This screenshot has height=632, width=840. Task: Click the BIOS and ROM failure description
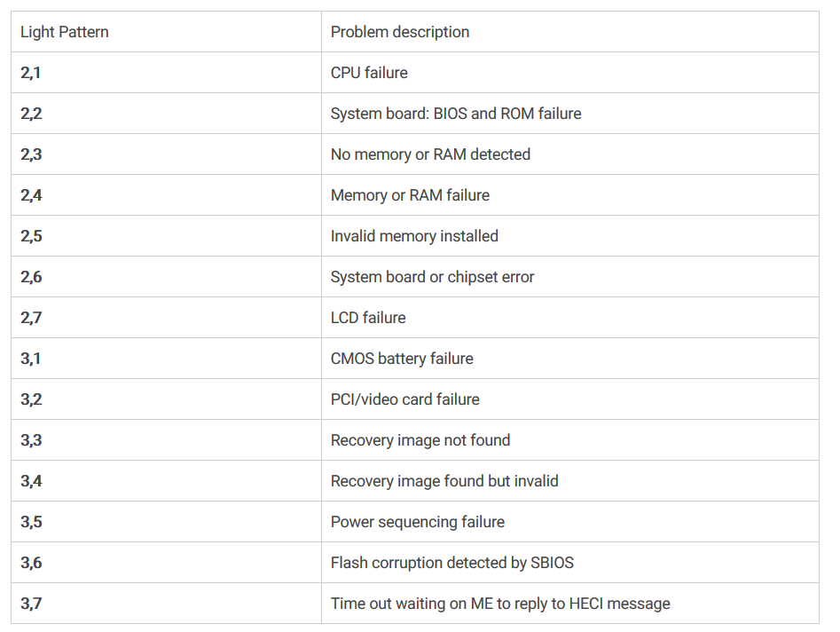click(456, 114)
